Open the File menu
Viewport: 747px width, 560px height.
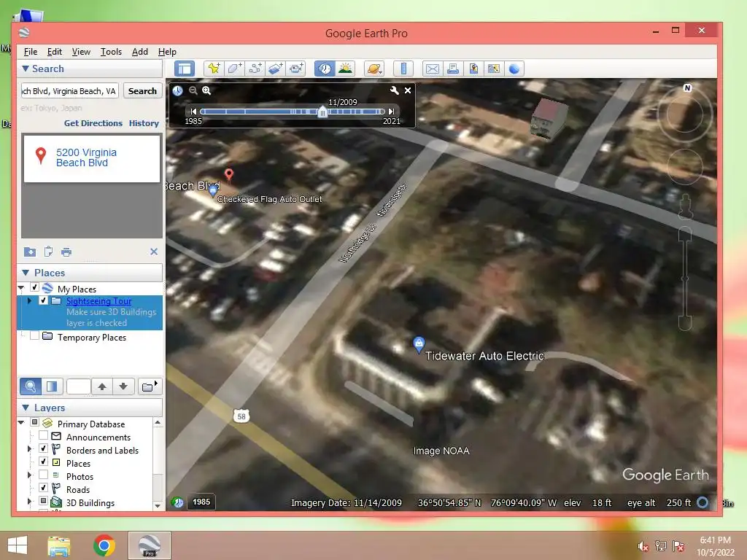coord(31,52)
